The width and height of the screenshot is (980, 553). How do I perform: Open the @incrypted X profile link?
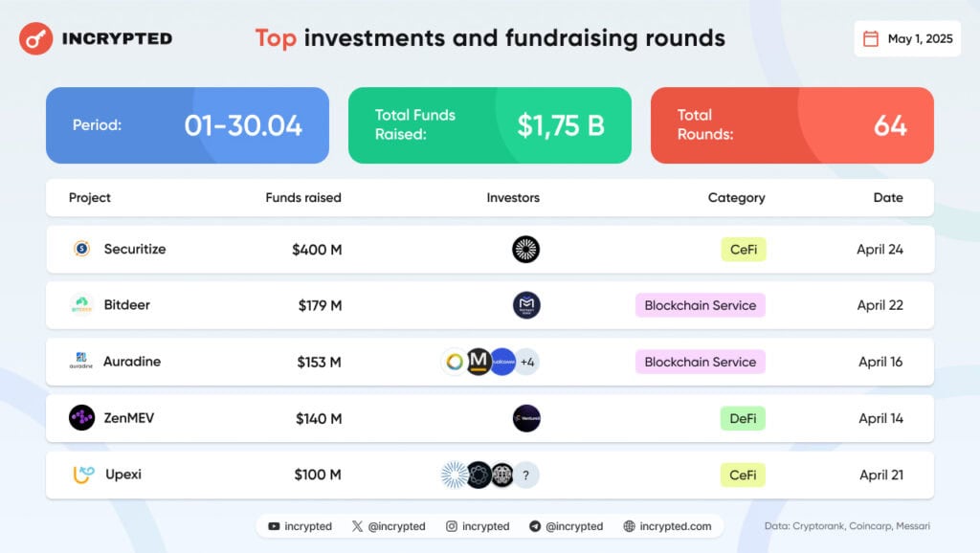click(x=389, y=526)
